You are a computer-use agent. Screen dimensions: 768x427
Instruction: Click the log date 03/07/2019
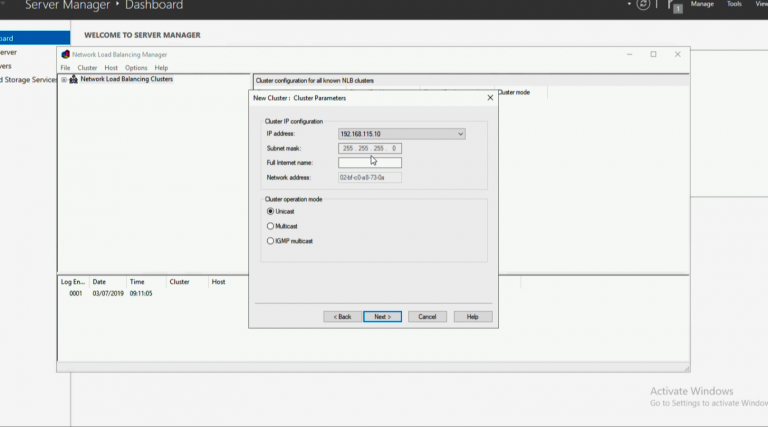click(108, 293)
